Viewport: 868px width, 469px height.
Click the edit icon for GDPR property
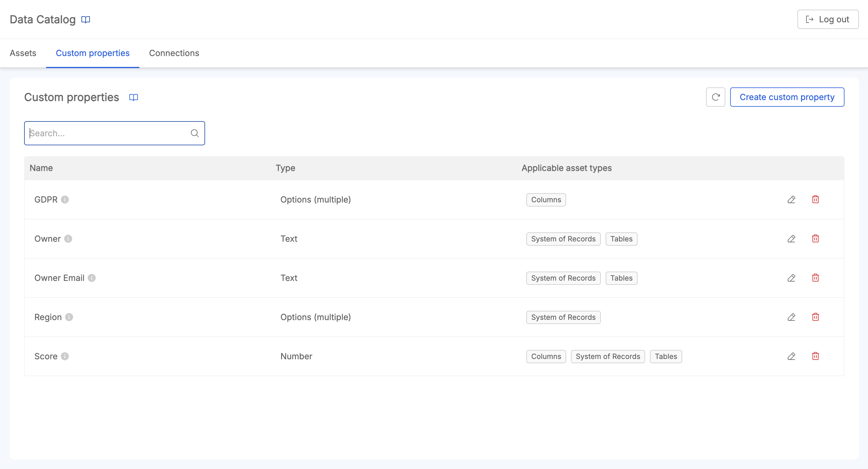click(791, 199)
